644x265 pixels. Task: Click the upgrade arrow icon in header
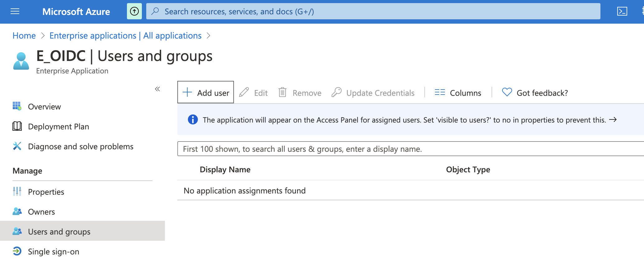click(x=134, y=12)
